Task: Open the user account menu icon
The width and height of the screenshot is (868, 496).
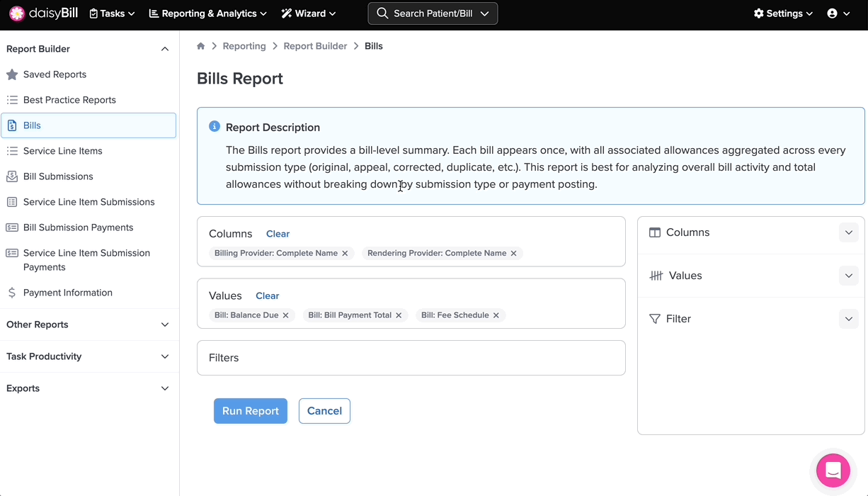Action: click(838, 13)
